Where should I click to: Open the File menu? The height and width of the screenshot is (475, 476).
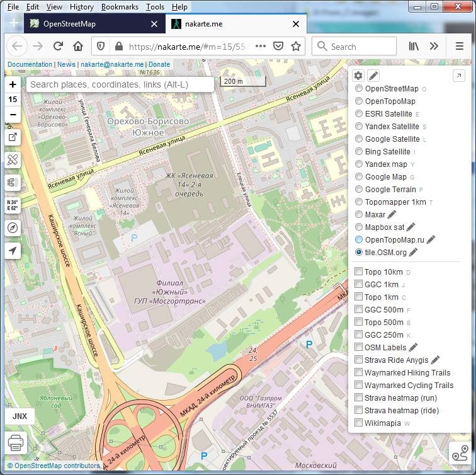13,7
